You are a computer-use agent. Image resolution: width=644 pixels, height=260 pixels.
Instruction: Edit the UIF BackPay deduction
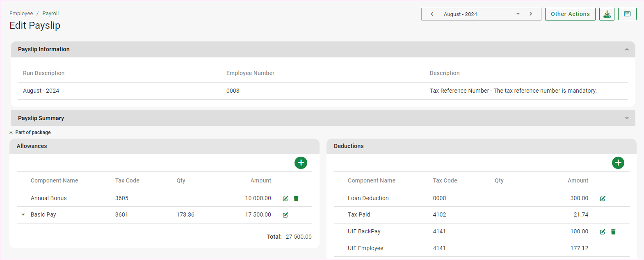(603, 232)
